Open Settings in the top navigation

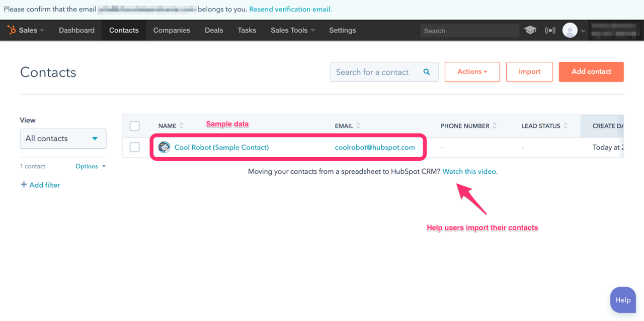[x=343, y=30]
